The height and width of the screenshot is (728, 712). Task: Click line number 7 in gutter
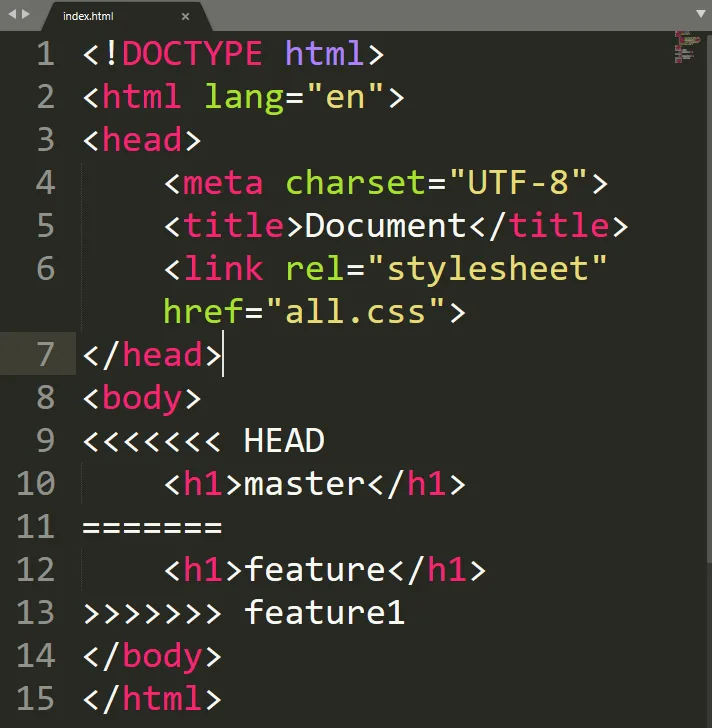[45, 354]
